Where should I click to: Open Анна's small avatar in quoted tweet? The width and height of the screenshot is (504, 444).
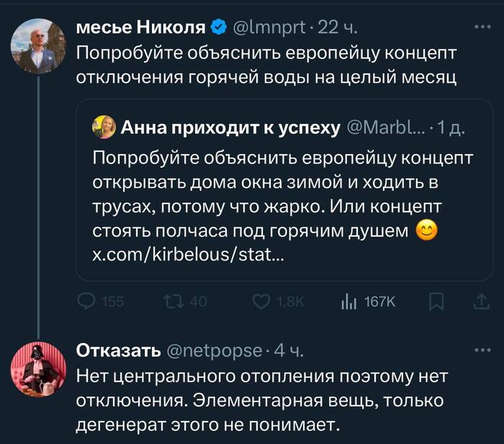pyautogui.click(x=104, y=127)
